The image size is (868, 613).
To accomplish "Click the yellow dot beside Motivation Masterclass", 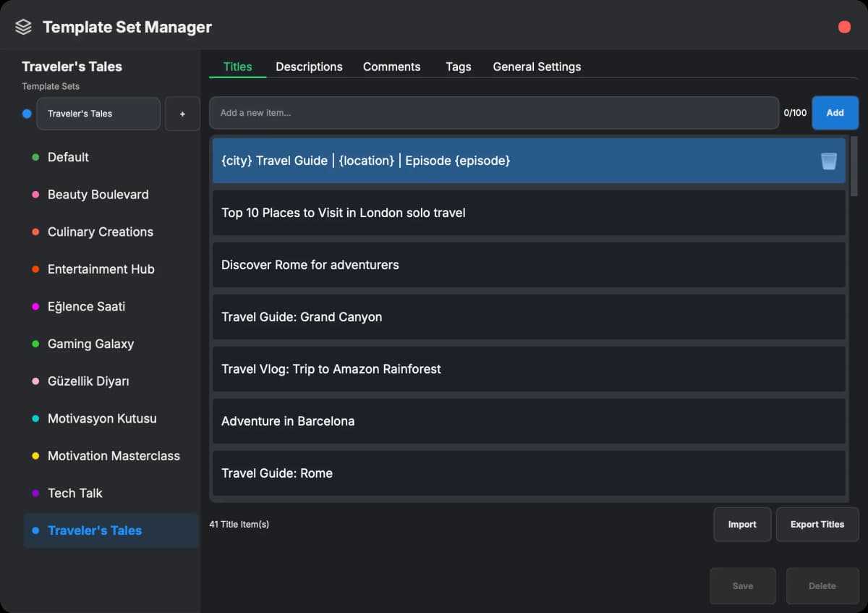I will (35, 456).
